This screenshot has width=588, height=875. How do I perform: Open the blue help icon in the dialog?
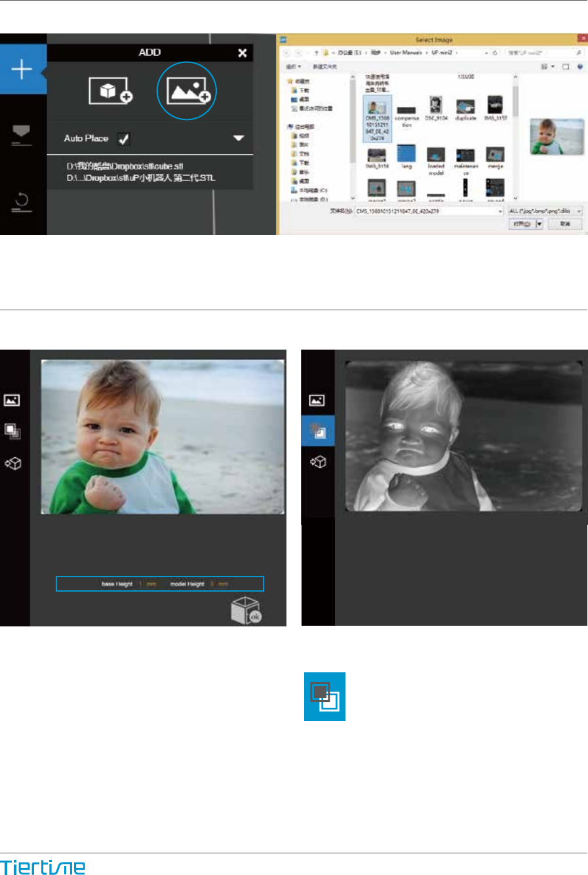click(580, 67)
